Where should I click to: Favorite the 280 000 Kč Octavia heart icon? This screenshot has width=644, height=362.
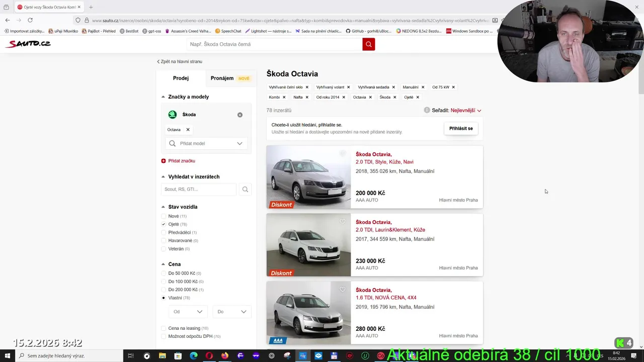343,289
